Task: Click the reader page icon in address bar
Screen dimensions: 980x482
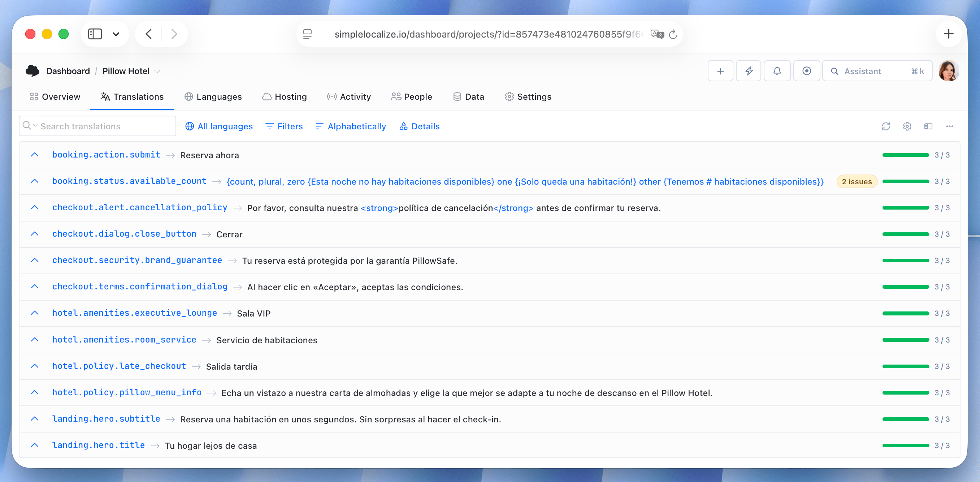Action: click(x=307, y=34)
